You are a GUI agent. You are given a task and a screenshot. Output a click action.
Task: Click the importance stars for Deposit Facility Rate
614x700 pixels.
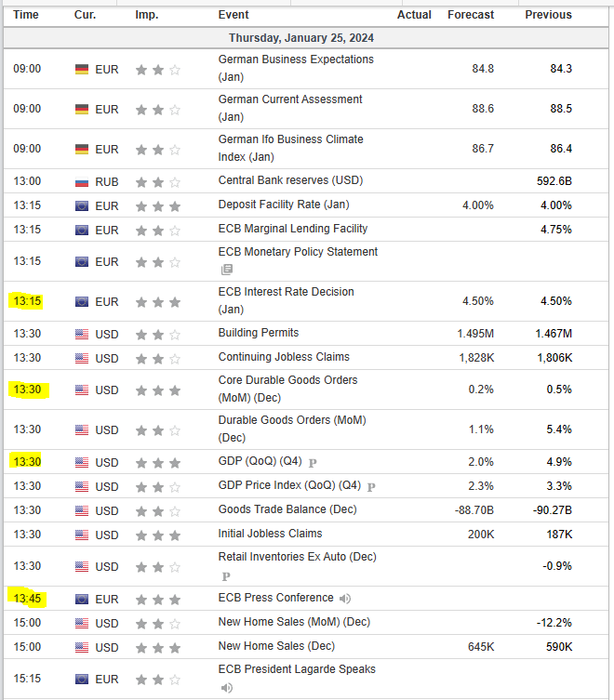158,205
